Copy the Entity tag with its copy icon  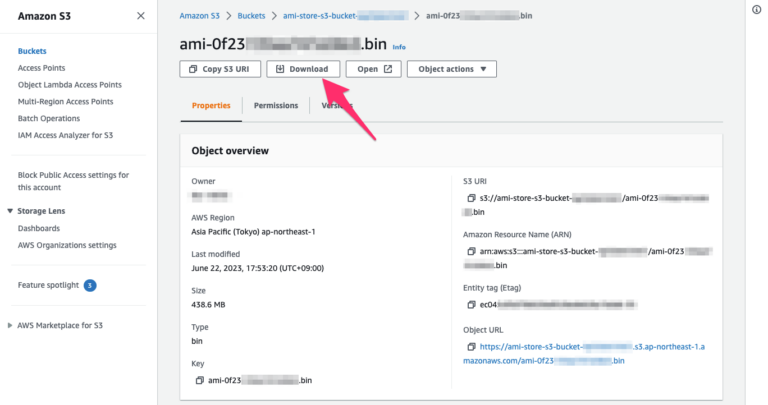click(x=471, y=304)
